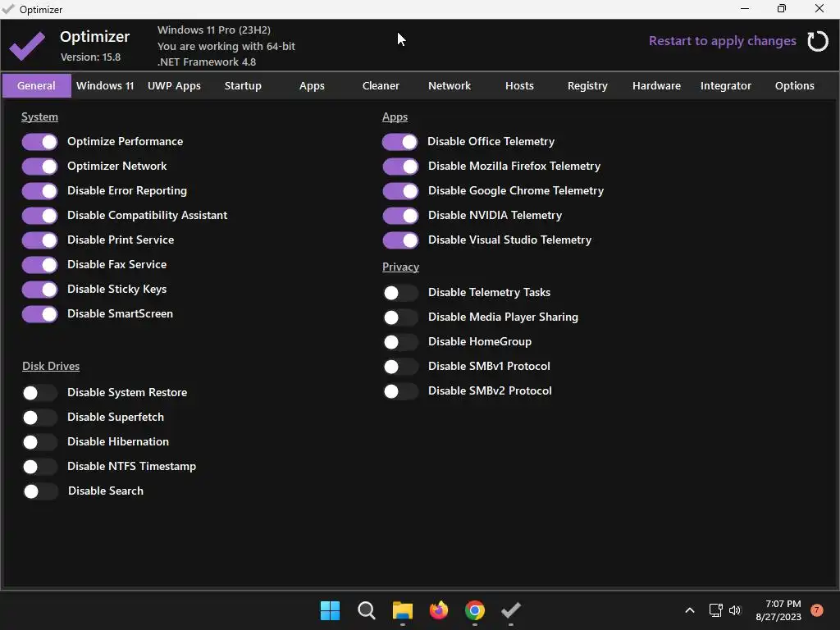Open clock and date 7:07 PM
Screen dimensions: 840x630
(778, 610)
